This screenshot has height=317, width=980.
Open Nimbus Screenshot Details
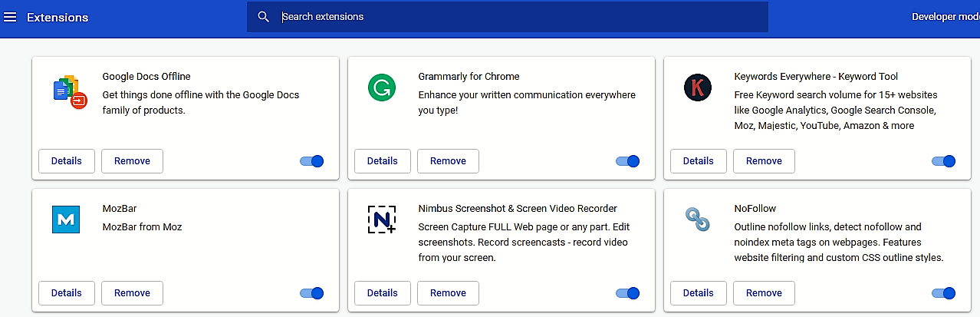383,293
